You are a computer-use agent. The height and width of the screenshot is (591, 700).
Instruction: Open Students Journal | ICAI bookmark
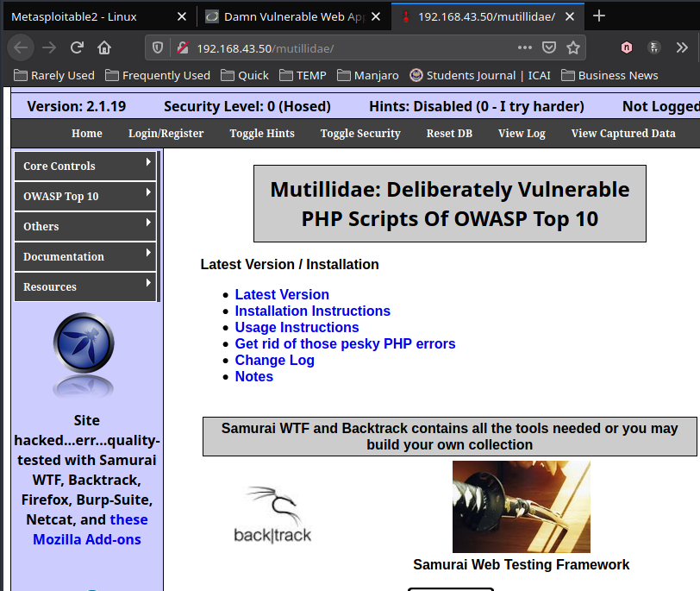click(480, 75)
